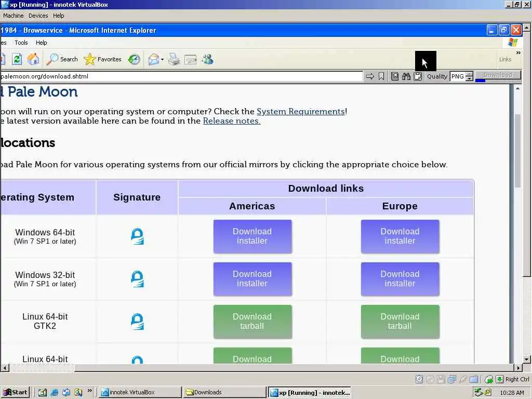Click the bookmark icon in address toolbar
Viewport: 532px width, 399px height.
pyautogui.click(x=381, y=76)
